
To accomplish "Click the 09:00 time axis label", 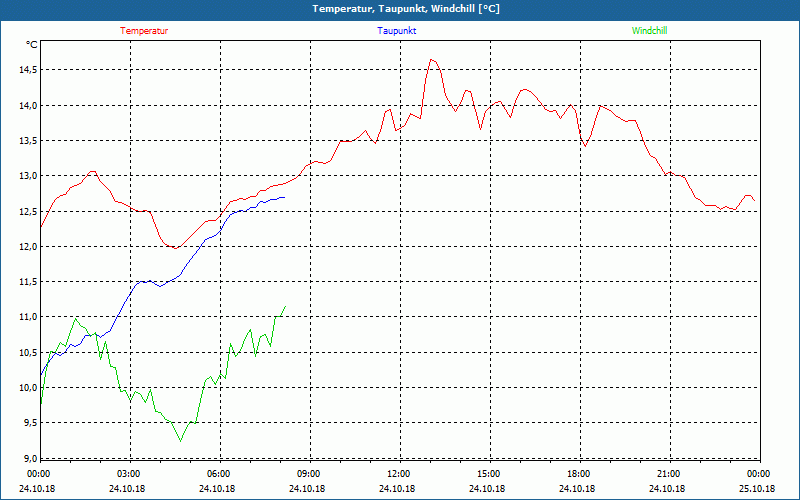I will tap(310, 474).
